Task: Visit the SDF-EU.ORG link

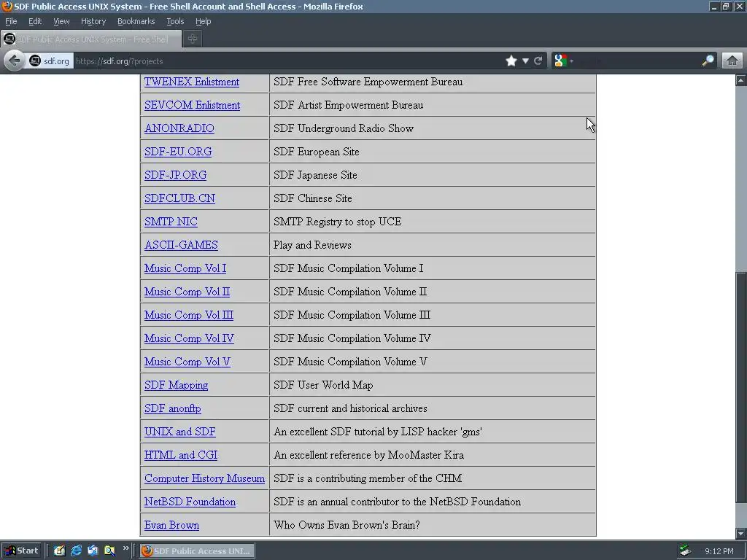Action: [x=178, y=152]
